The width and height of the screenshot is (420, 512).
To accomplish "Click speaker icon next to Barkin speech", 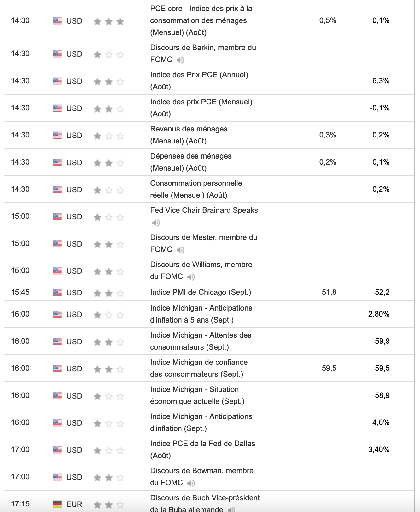I will coord(180,60).
